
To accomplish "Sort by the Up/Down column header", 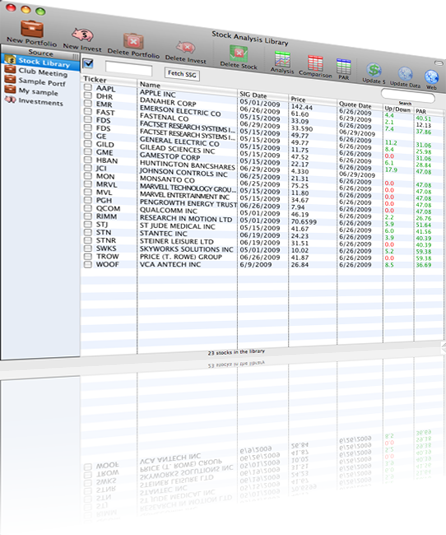I will point(398,109).
